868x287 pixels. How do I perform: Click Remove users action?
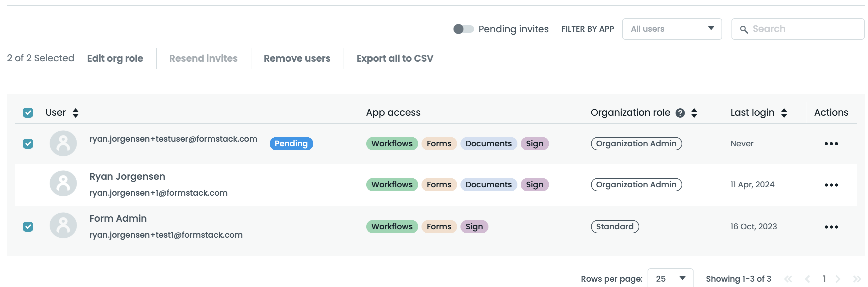coord(297,58)
